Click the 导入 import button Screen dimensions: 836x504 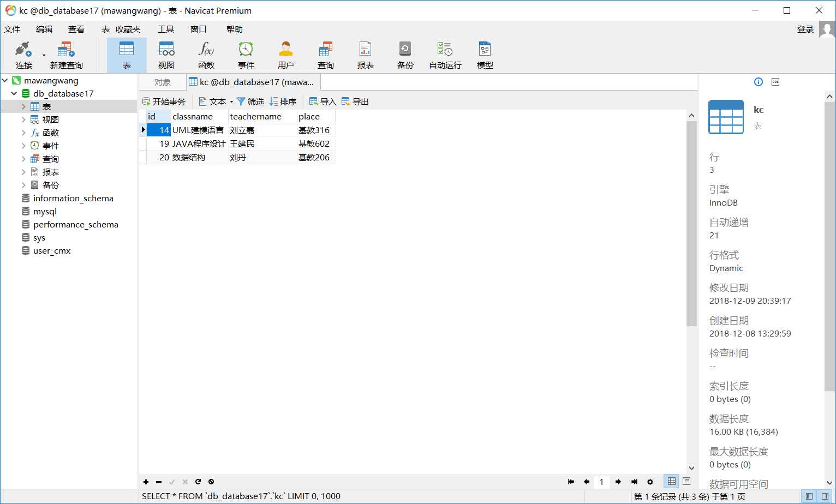pyautogui.click(x=323, y=101)
